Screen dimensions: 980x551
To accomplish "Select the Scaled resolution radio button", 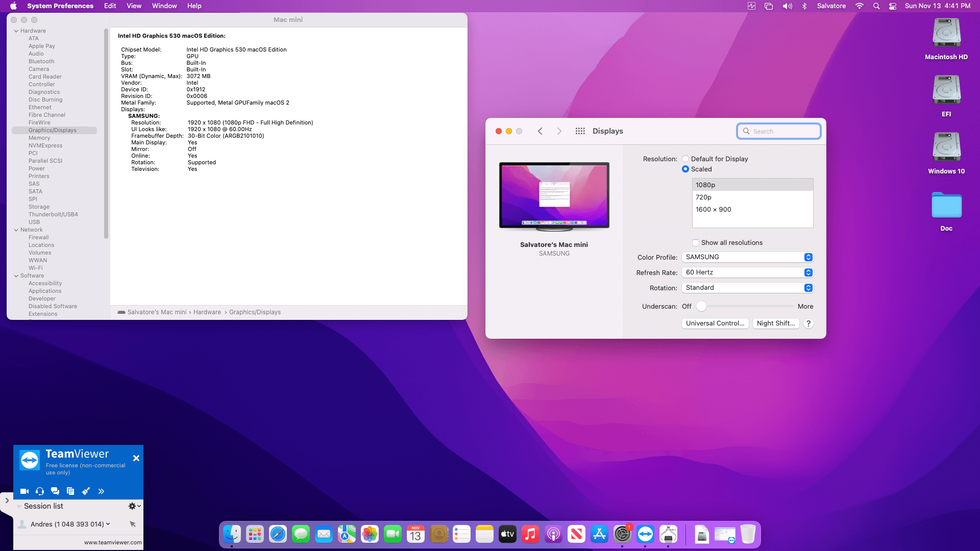I will (x=685, y=169).
